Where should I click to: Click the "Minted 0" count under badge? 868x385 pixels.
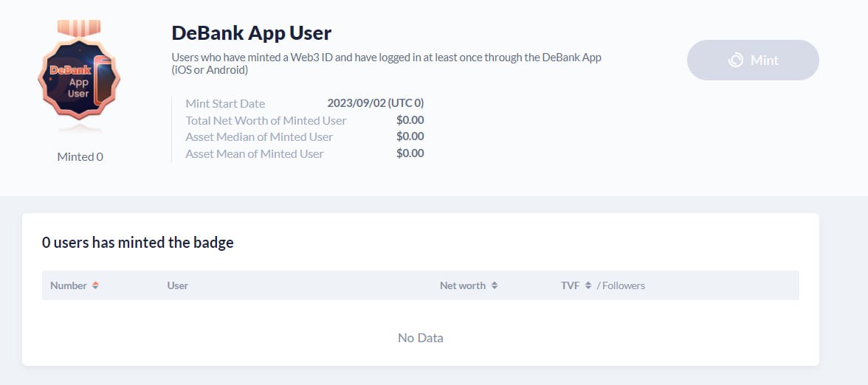[x=80, y=156]
